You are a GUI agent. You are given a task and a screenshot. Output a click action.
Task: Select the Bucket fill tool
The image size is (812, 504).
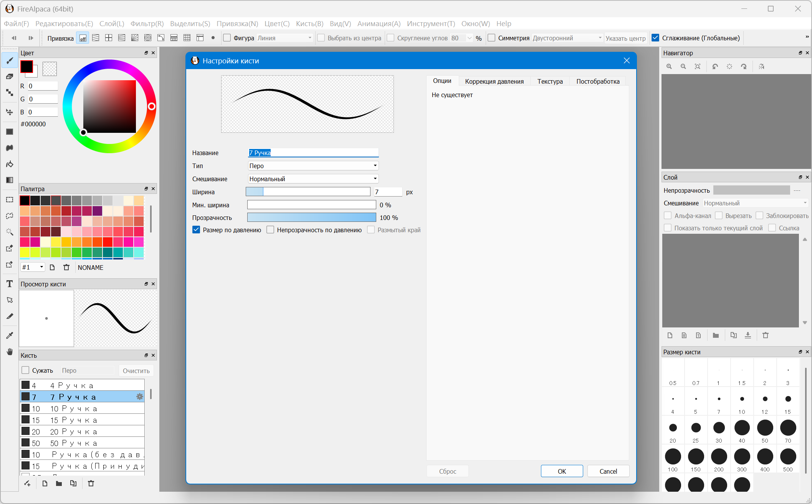click(x=10, y=164)
